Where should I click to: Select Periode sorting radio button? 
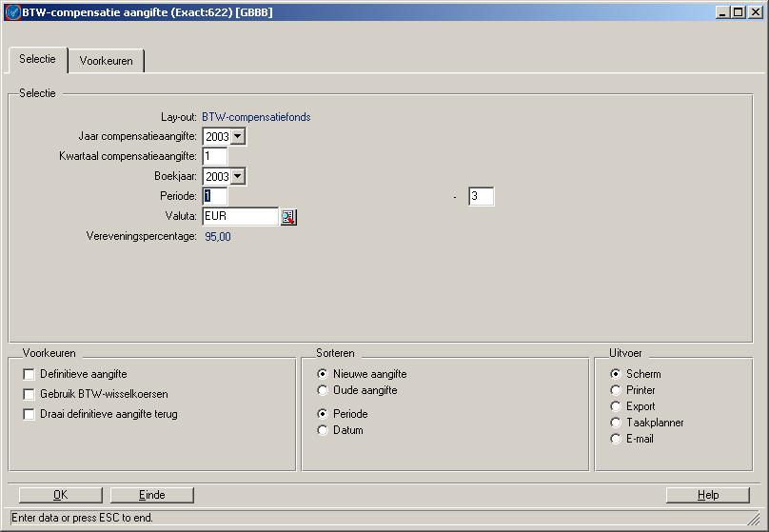(x=323, y=414)
